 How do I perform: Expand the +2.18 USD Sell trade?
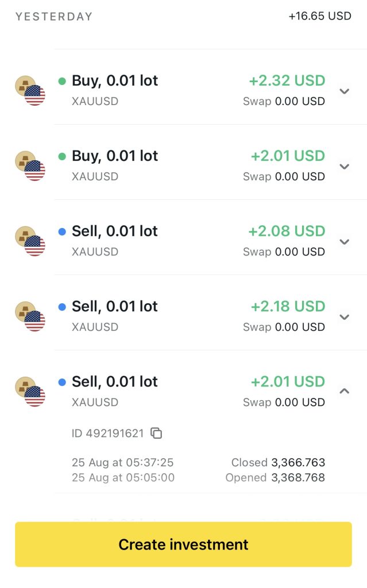click(344, 317)
